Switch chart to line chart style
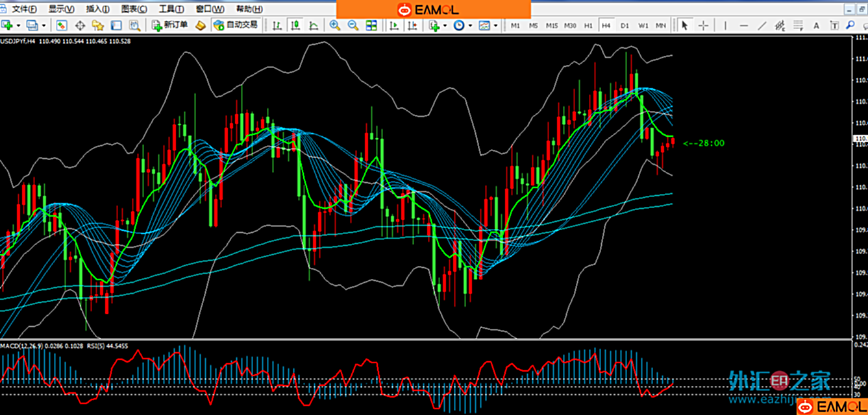 [314, 25]
